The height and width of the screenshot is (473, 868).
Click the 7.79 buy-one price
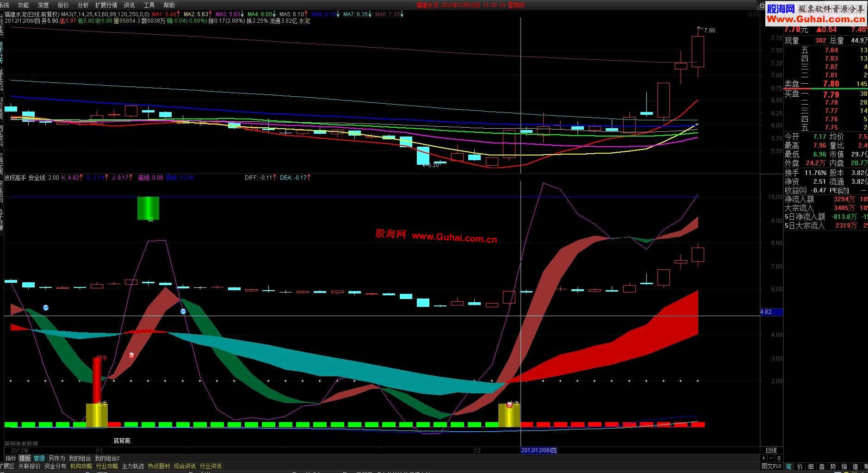point(831,94)
